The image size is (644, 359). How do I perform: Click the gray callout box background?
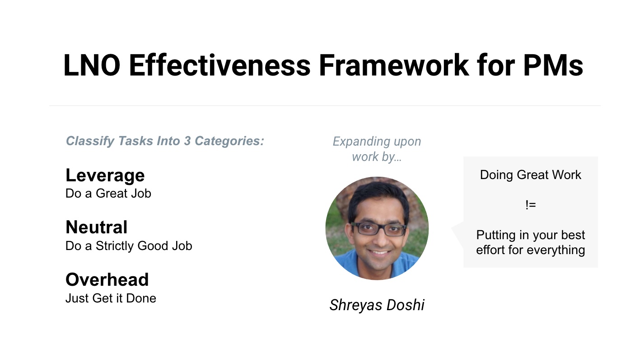[531, 212]
